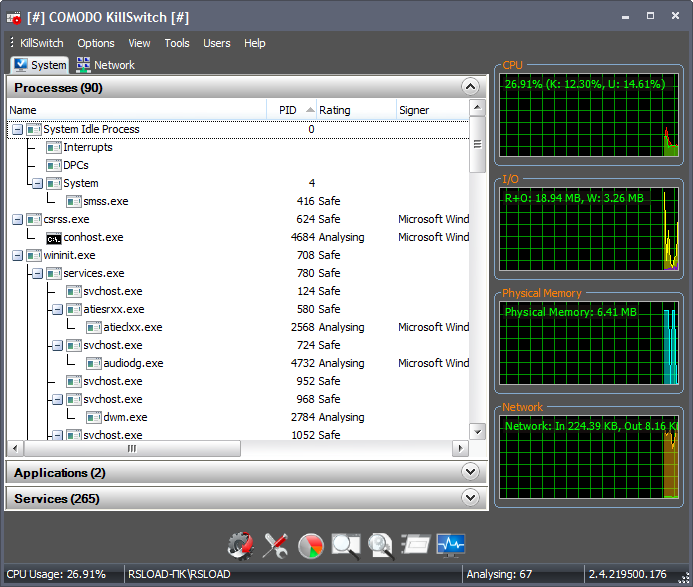The height and width of the screenshot is (587, 693).
Task: Collapse the System process node
Action: 38,183
